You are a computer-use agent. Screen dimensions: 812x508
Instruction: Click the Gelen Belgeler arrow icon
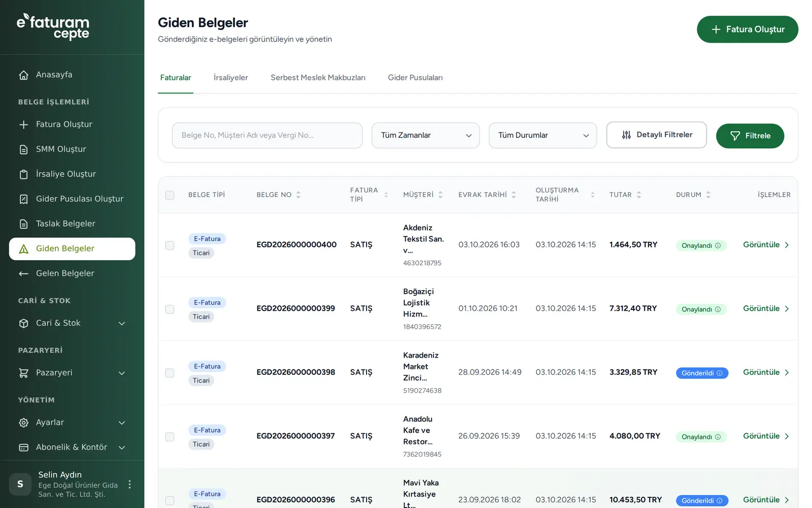click(23, 274)
